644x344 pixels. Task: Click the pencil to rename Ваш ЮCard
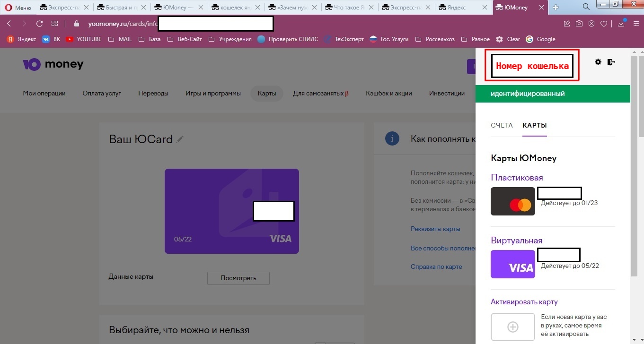tap(180, 139)
